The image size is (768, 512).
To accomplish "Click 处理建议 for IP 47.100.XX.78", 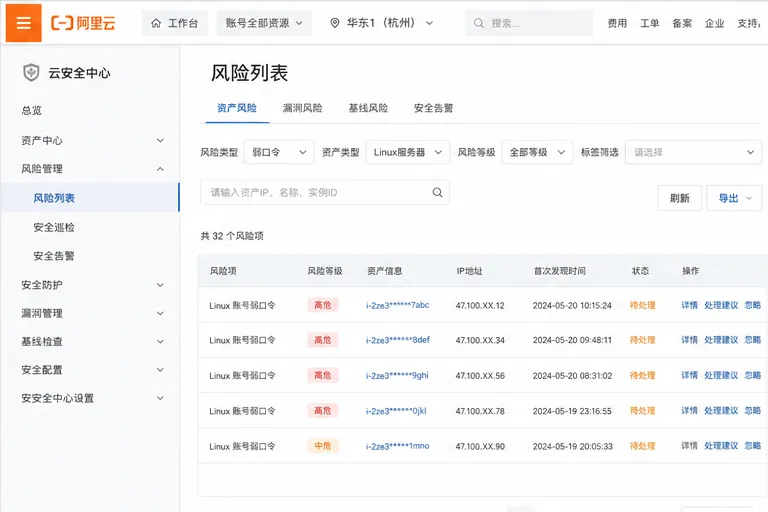I will [x=721, y=411].
